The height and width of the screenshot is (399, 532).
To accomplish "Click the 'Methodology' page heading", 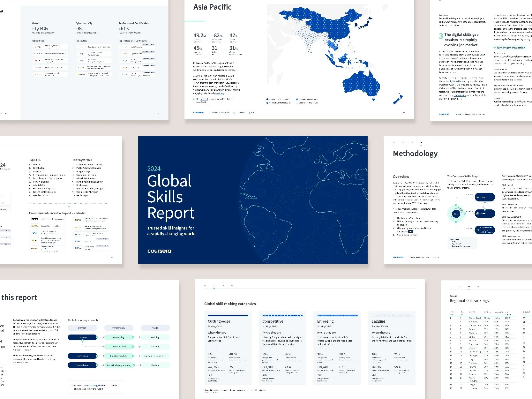I will coord(415,154).
